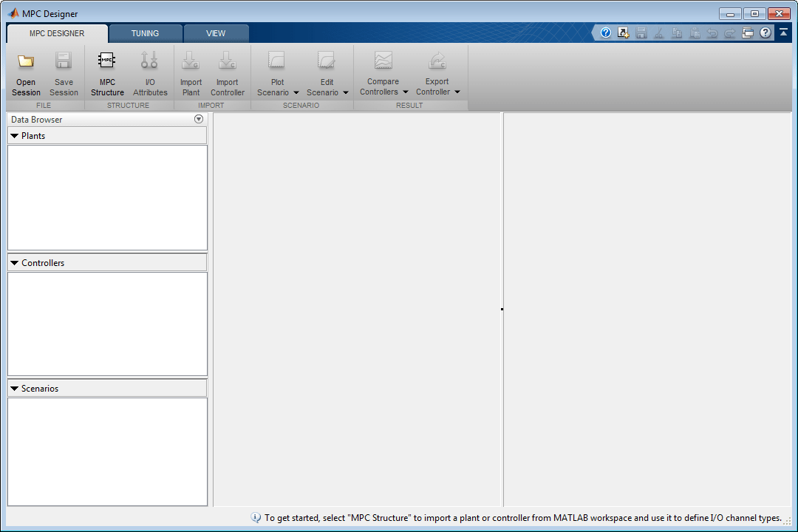Click the scissors cut icon
This screenshot has height=532, width=798.
(x=659, y=33)
